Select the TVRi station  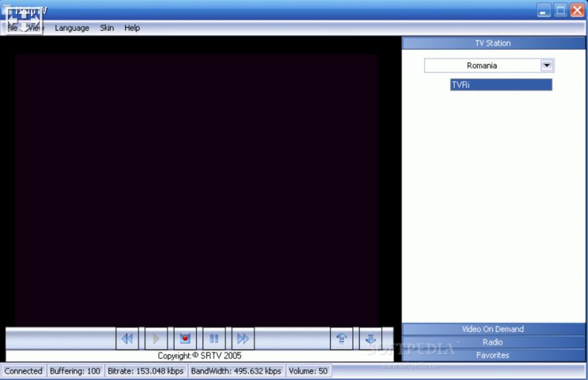point(500,85)
